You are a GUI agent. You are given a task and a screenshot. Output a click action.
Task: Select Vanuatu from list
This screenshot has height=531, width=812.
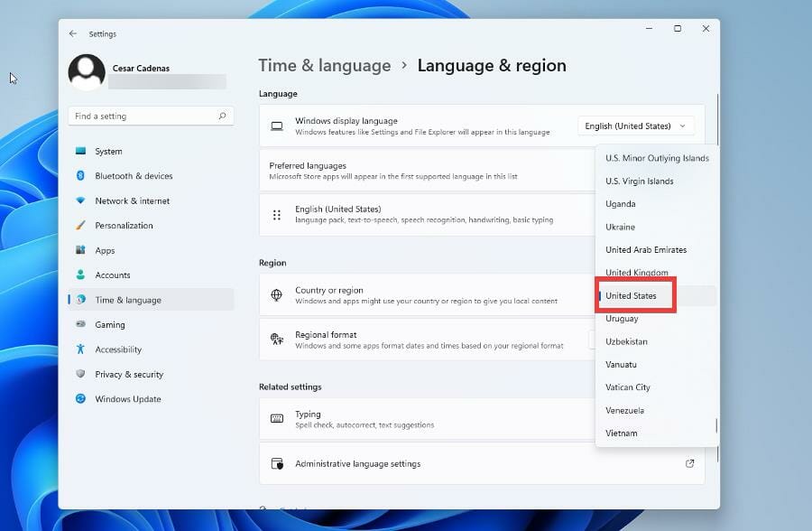657,364
